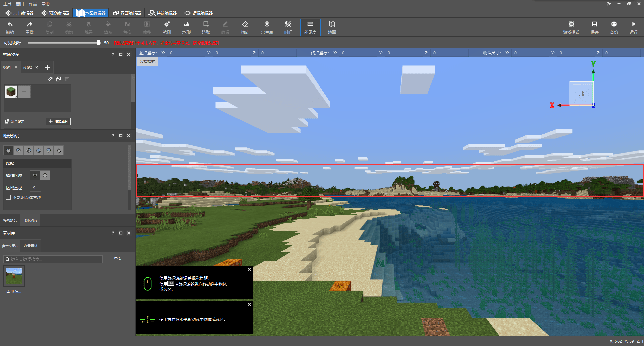
Task: Switch to 内置素材 tab
Action: [31, 246]
